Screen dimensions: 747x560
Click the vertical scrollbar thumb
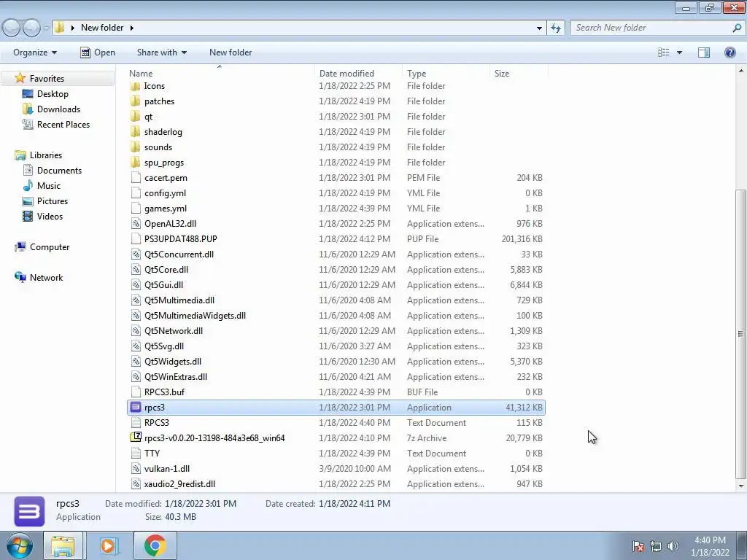click(x=740, y=334)
